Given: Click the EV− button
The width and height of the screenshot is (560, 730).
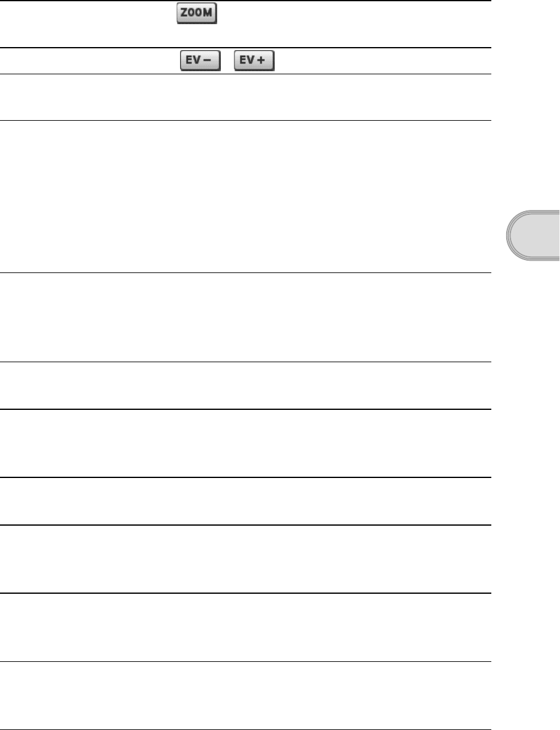Looking at the screenshot, I should coord(200,61).
